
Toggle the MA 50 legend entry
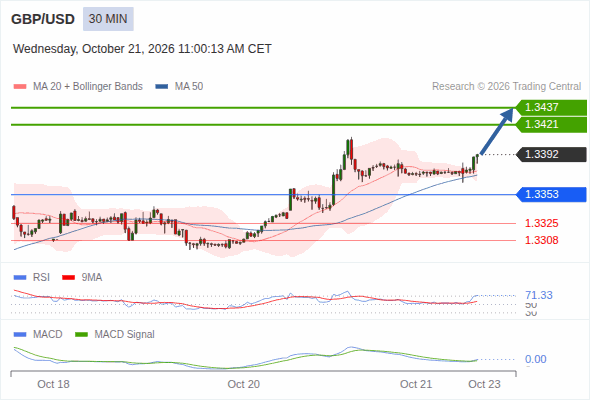click(x=179, y=87)
